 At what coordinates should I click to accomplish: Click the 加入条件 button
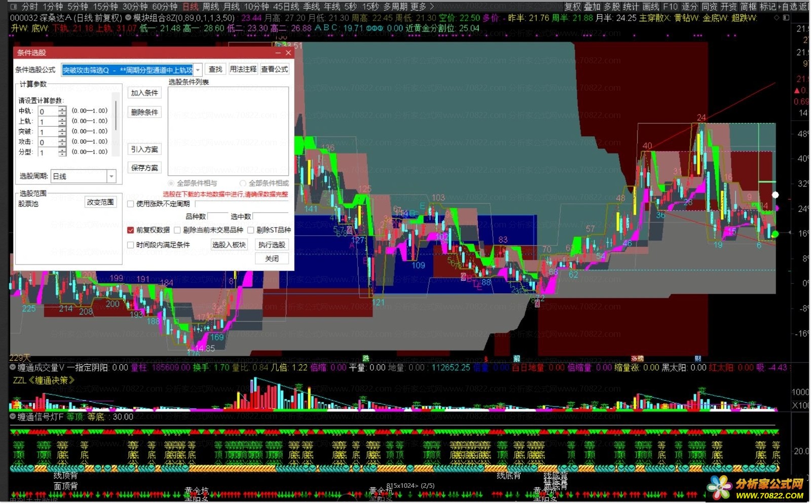pyautogui.click(x=144, y=93)
